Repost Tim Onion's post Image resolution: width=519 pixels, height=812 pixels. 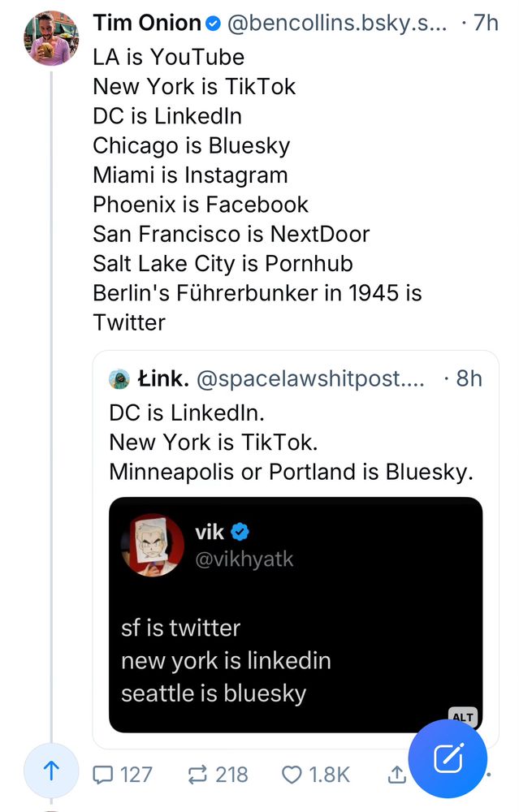196,775
